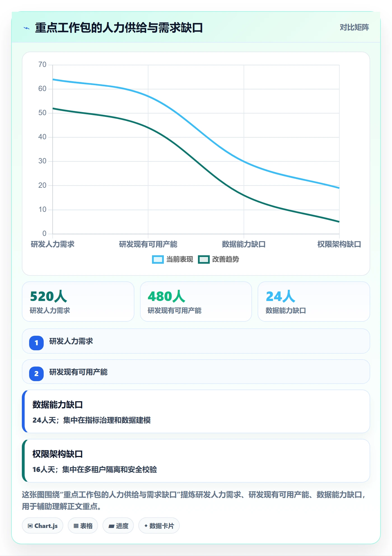Click the 研发现有可用产能 label under 480人
This screenshot has height=556, width=392.
tap(174, 311)
